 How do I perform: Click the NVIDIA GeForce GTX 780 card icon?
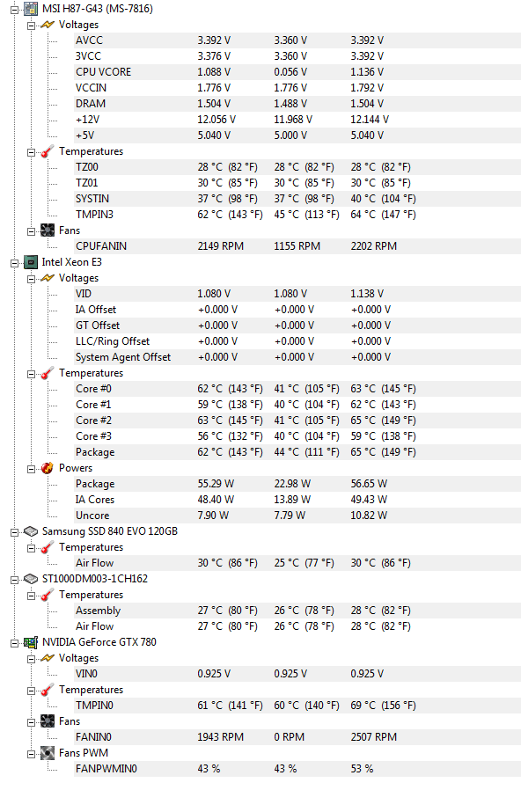coord(31,642)
